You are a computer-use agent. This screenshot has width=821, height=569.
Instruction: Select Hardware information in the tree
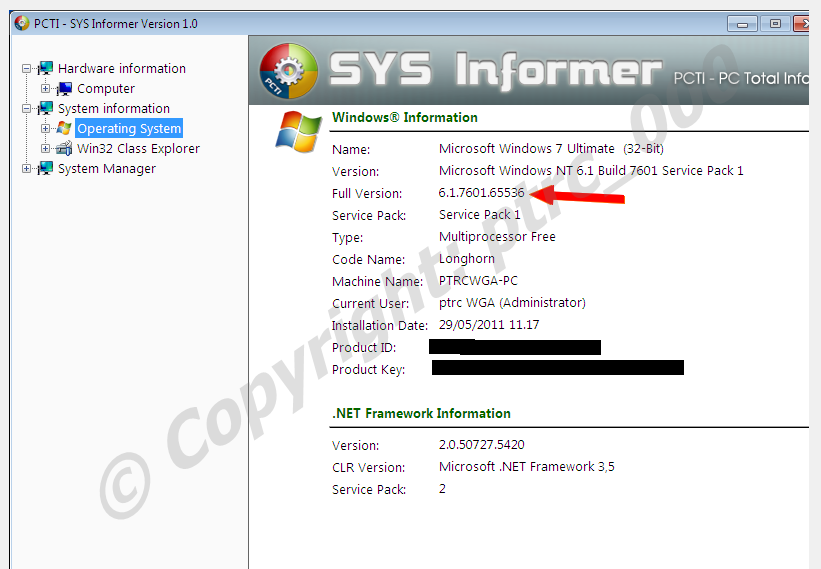121,69
